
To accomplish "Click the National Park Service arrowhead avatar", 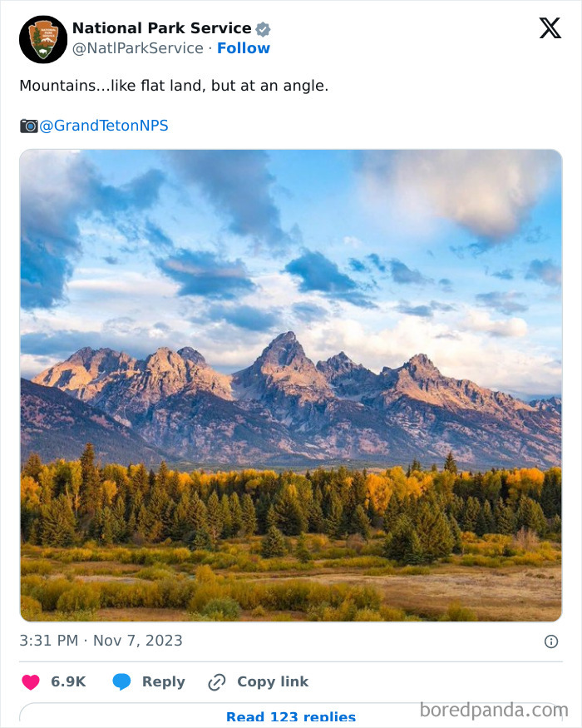I will 42,38.
